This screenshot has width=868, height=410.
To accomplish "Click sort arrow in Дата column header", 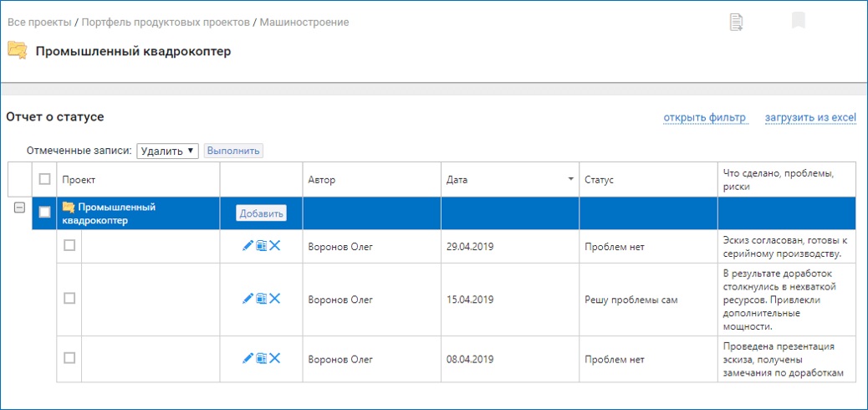I will [x=571, y=180].
